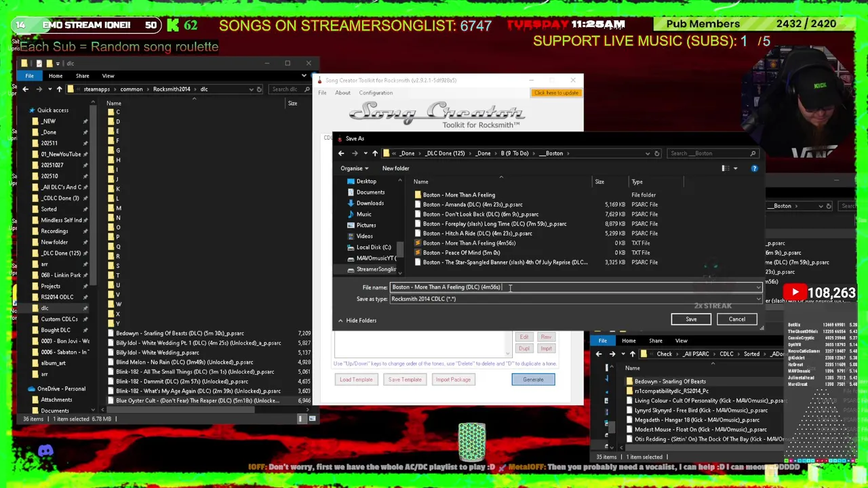This screenshot has height=488, width=868.
Task: Open Home tab in dlc Explorer window
Action: (56, 76)
